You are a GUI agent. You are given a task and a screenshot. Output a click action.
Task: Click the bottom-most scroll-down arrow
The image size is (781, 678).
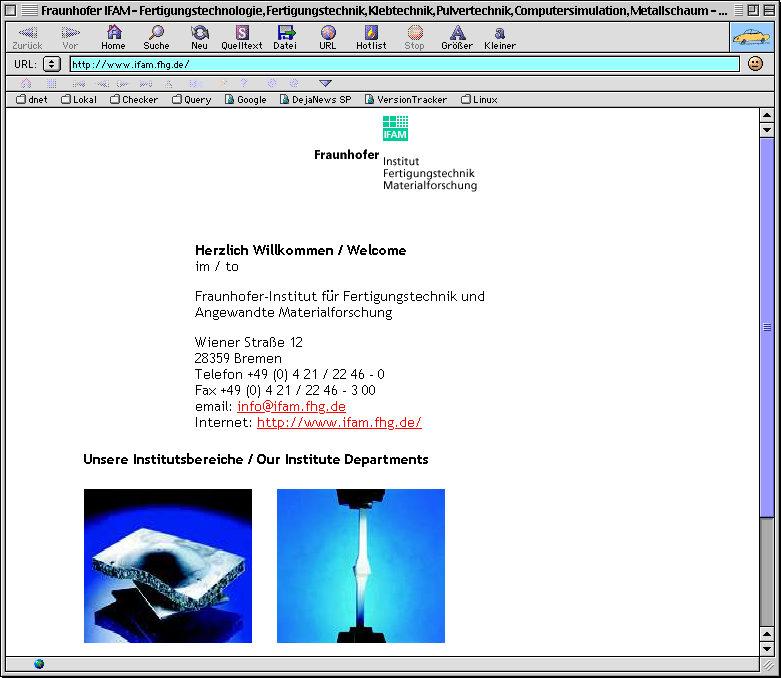(x=767, y=649)
